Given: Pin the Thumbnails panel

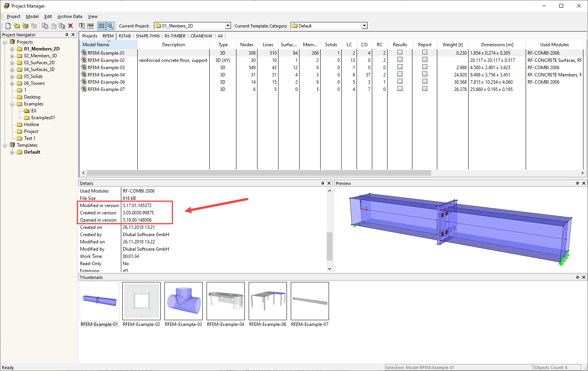Looking at the screenshot, I should click(577, 277).
